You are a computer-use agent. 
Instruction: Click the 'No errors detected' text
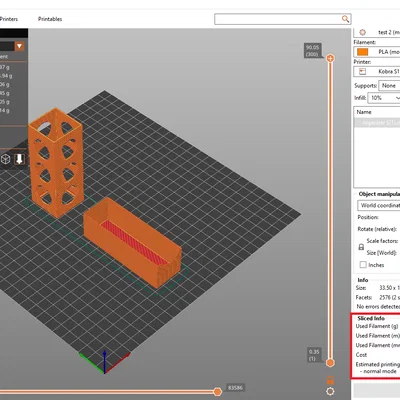(378, 306)
